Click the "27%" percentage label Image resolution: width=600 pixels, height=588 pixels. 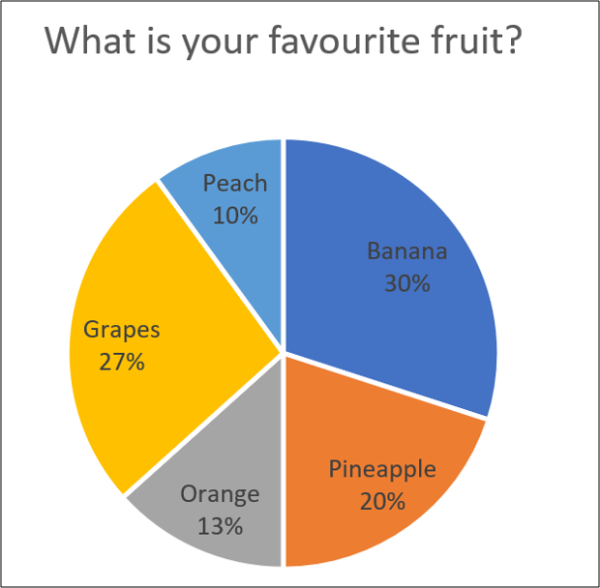click(x=121, y=361)
